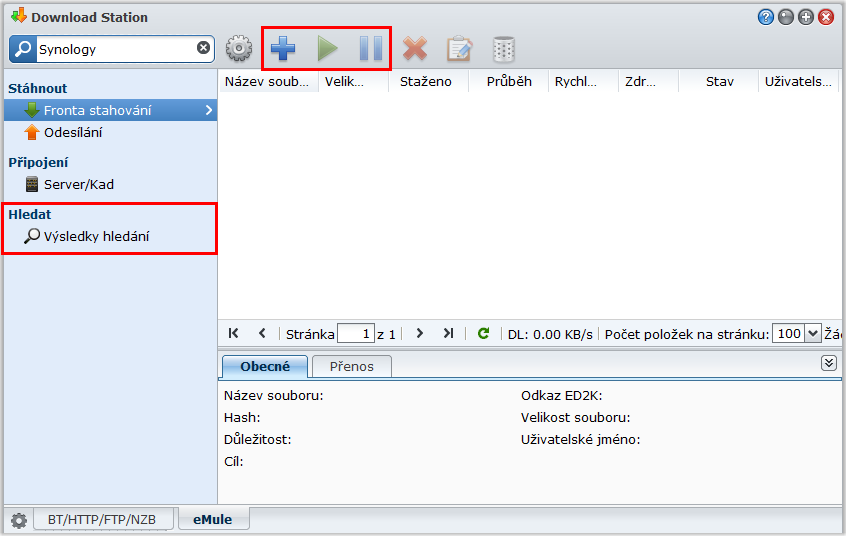The width and height of the screenshot is (846, 536).
Task: Clear the Synology search text
Action: point(203,48)
